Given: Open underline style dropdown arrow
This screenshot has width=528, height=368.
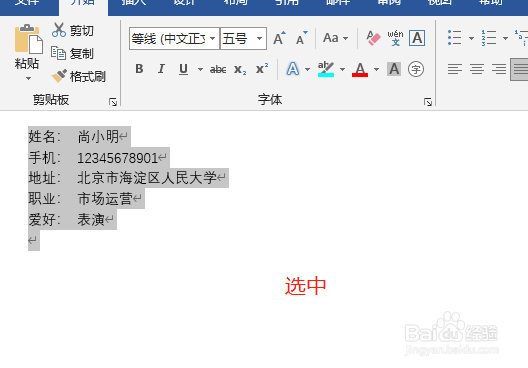Looking at the screenshot, I should (x=200, y=69).
